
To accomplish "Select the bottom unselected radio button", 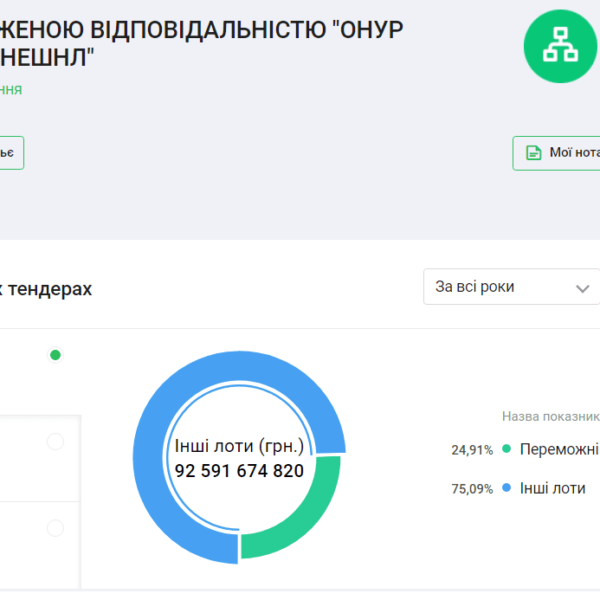I will click(x=55, y=528).
